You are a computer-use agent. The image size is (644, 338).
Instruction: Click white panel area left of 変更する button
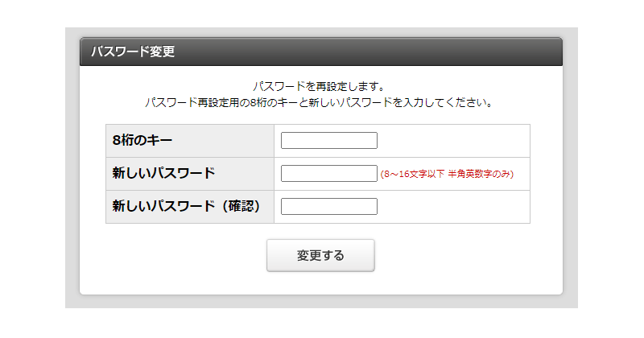(x=177, y=256)
